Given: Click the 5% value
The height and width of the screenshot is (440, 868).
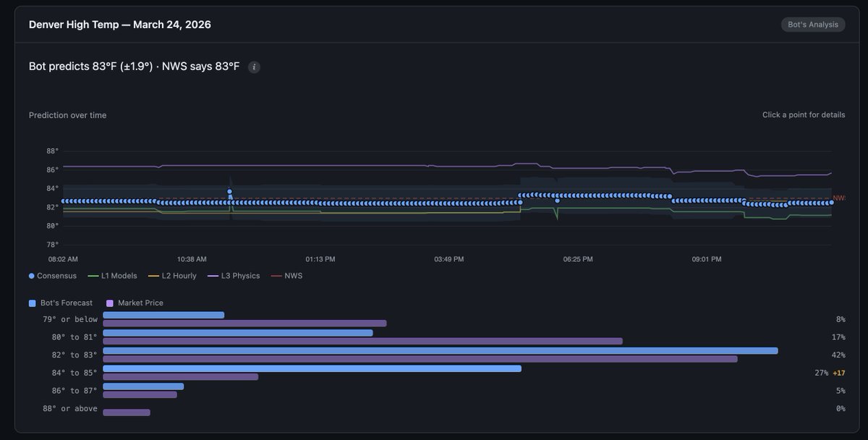Looking at the screenshot, I should [841, 391].
